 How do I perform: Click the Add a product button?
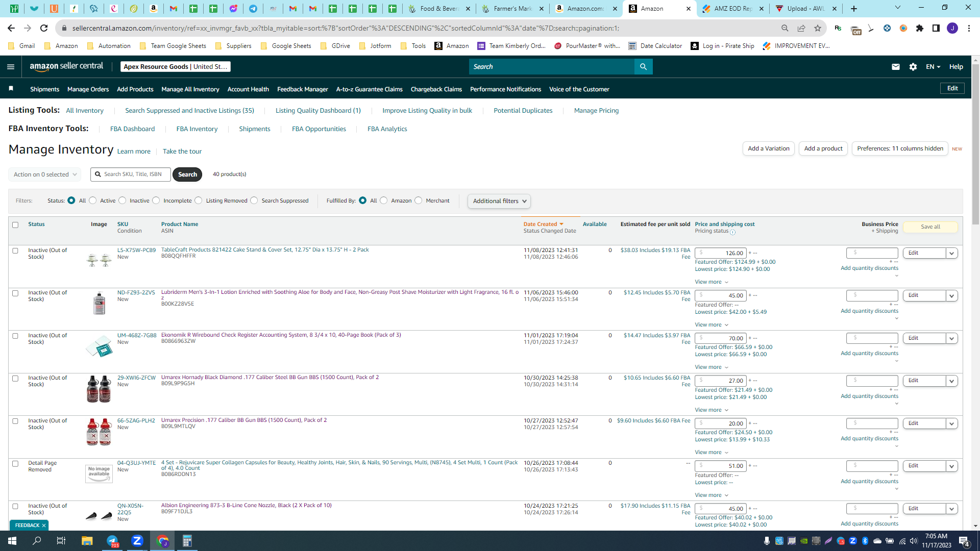click(x=823, y=148)
